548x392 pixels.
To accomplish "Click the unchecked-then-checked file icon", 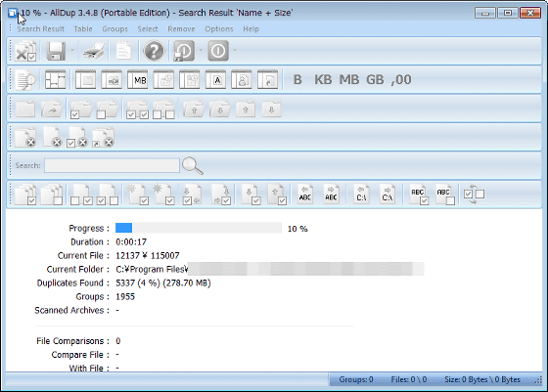I will click(x=81, y=195).
